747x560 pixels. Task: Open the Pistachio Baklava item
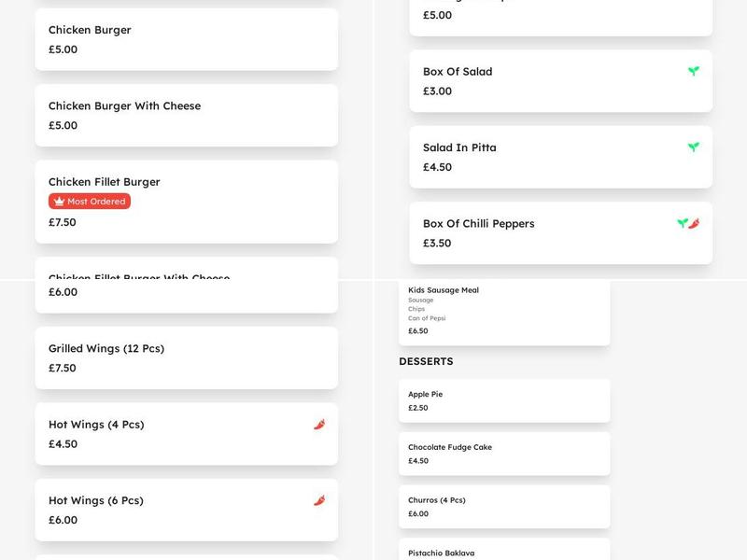(503, 553)
